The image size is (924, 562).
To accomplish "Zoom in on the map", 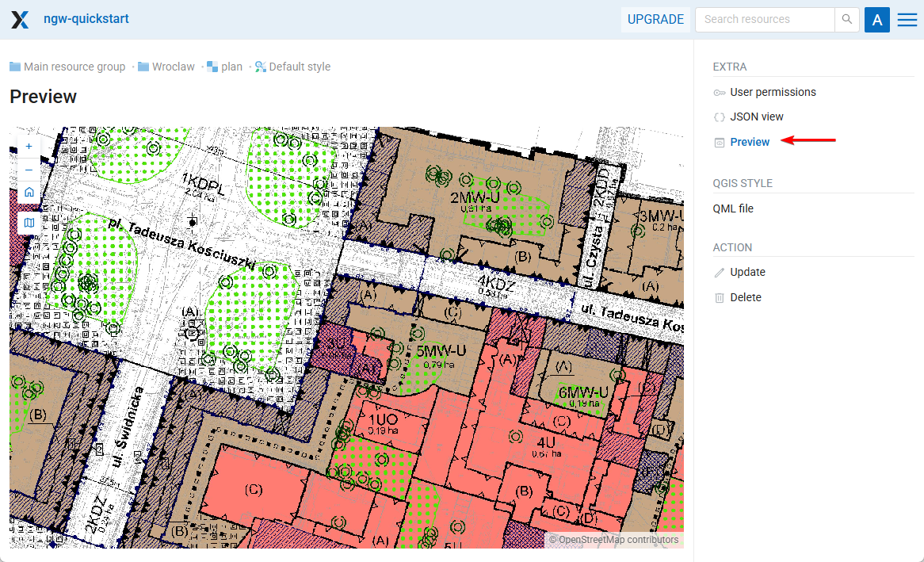I will tap(29, 147).
